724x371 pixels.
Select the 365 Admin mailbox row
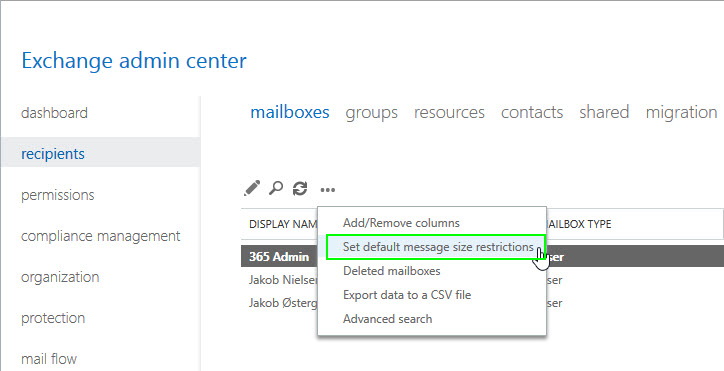(483, 257)
